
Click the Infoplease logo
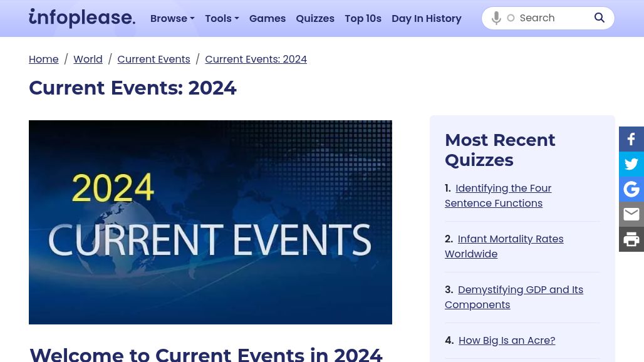tap(81, 18)
